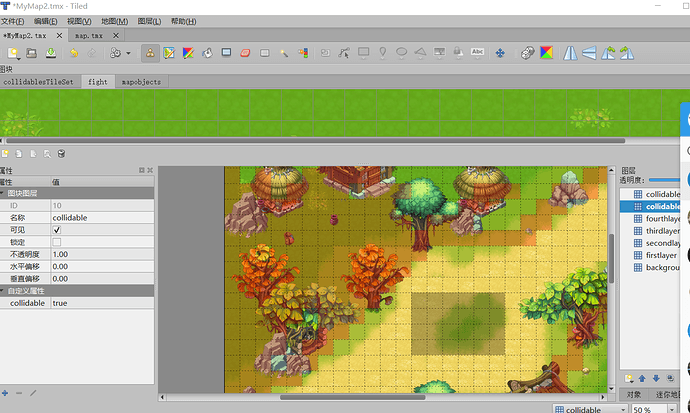Viewport: 690px width, 413px height.
Task: Switch to the 对象 objects tab
Action: (634, 395)
